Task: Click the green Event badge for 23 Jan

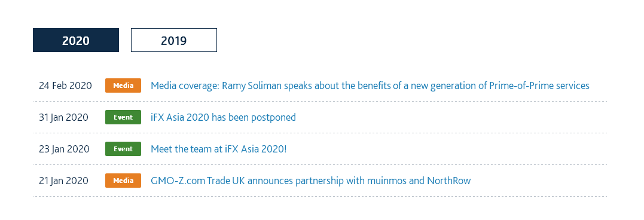Action: click(123, 149)
